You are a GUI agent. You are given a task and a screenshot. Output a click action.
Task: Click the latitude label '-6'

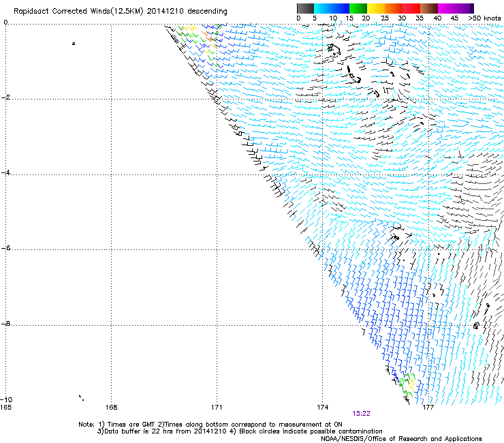click(5, 247)
